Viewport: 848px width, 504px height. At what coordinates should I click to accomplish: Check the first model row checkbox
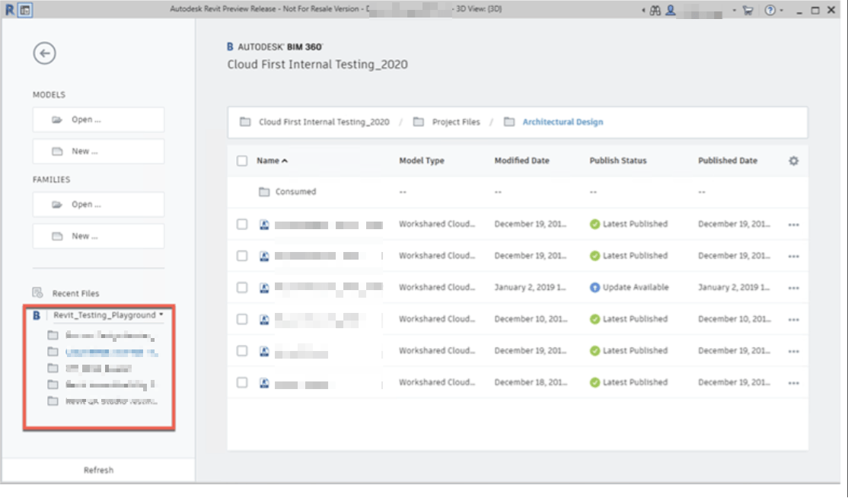tap(242, 224)
